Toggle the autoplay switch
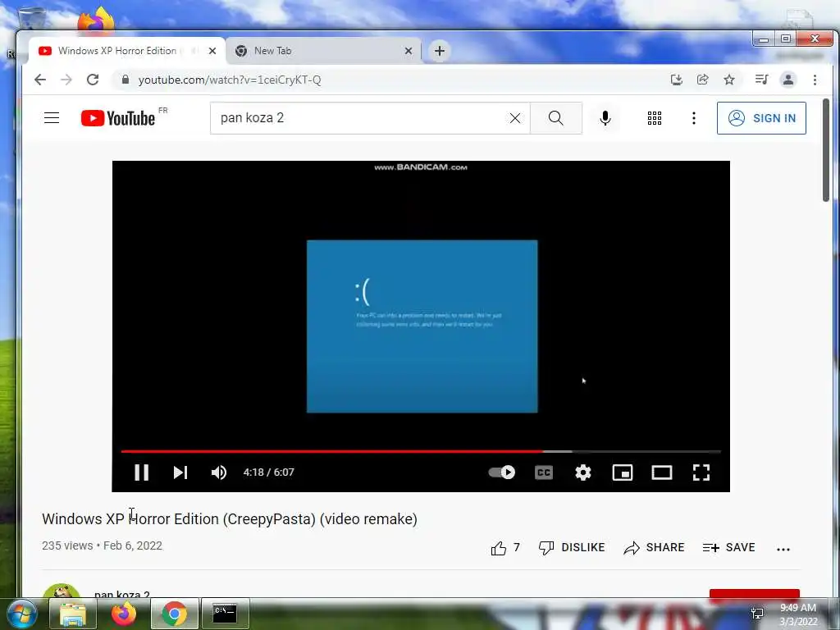840x630 pixels. [x=502, y=472]
